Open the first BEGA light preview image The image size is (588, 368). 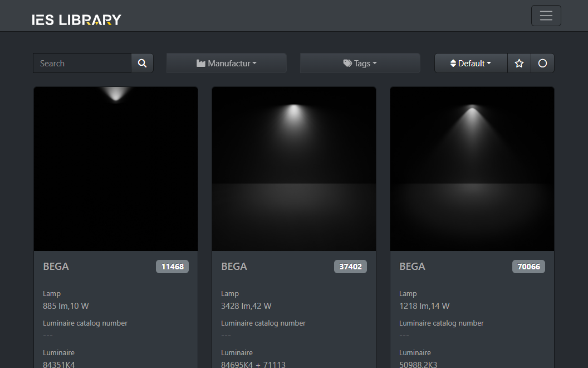coord(116,168)
